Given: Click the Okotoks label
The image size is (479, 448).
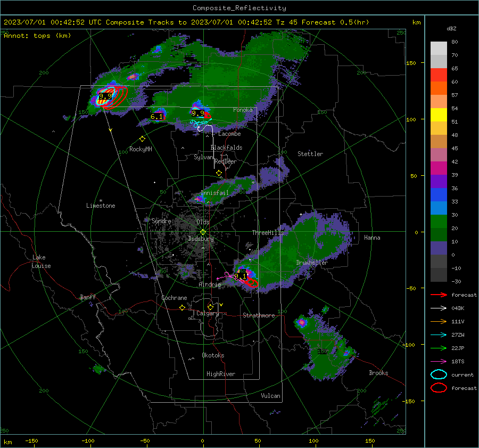Looking at the screenshot, I should click(213, 355).
